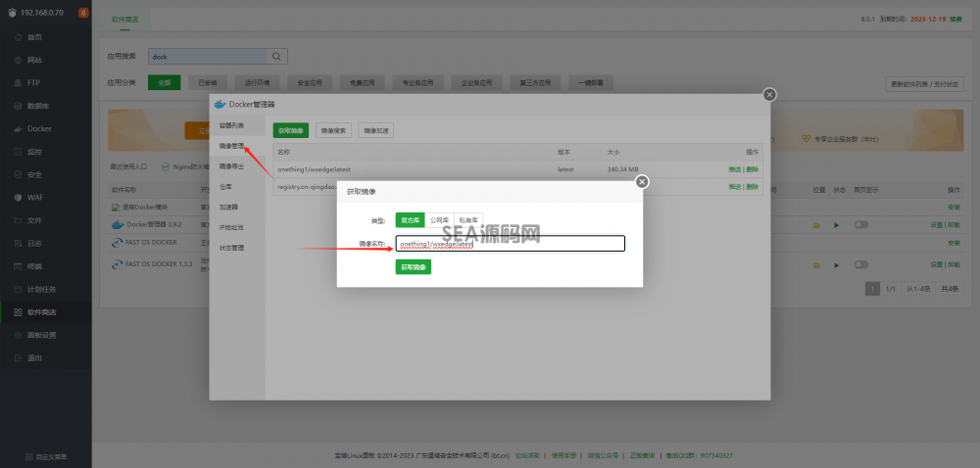Viewport: 980px width, 468px height.
Task: Toggle 首页显示 for Docker管理器 3.9.2
Action: [x=861, y=224]
